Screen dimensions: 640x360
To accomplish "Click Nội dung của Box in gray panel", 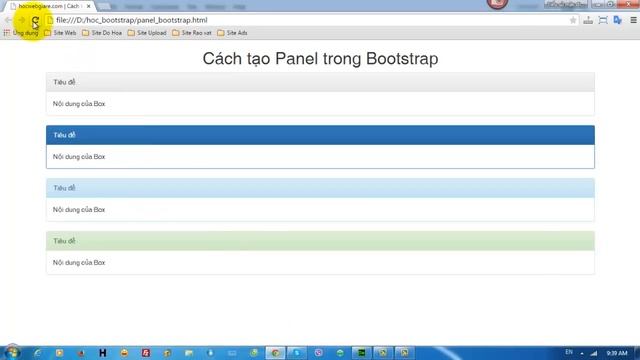I will click(79, 104).
